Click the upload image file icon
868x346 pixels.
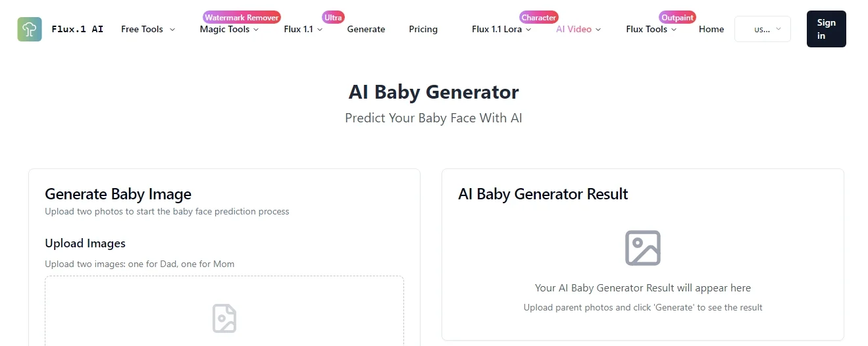pyautogui.click(x=224, y=318)
